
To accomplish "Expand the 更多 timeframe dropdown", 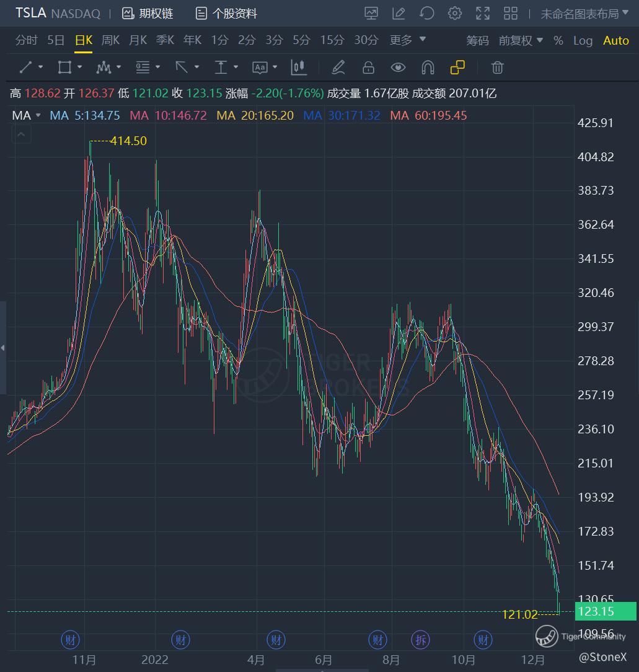I will click(x=407, y=40).
